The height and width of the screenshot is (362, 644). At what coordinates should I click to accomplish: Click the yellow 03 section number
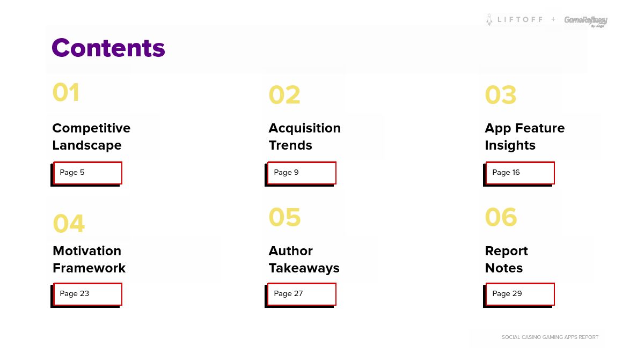tap(501, 95)
